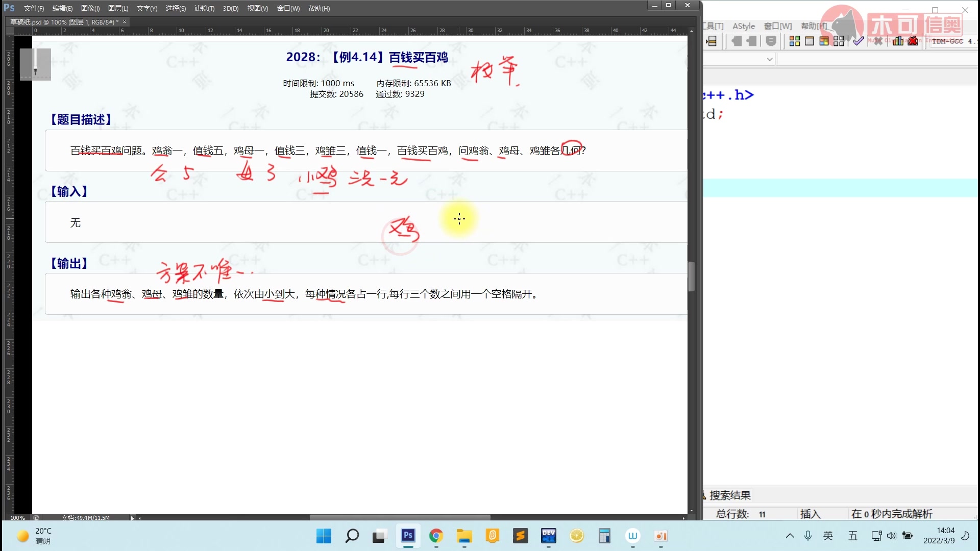The height and width of the screenshot is (551, 980).
Task: Click the Dev-C++ purple checkmark syntax check icon
Action: tap(859, 41)
